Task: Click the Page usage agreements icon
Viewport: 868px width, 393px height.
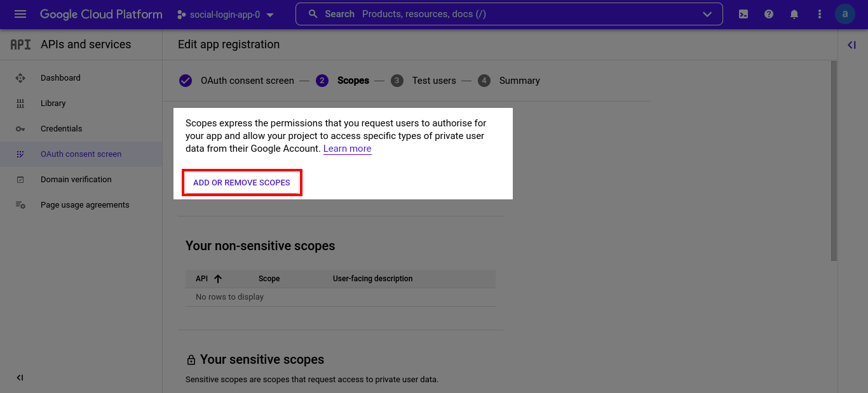Action: click(20, 205)
